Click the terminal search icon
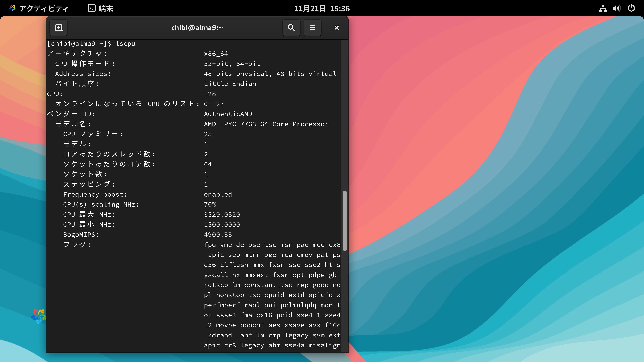The height and width of the screenshot is (362, 644). tap(291, 28)
